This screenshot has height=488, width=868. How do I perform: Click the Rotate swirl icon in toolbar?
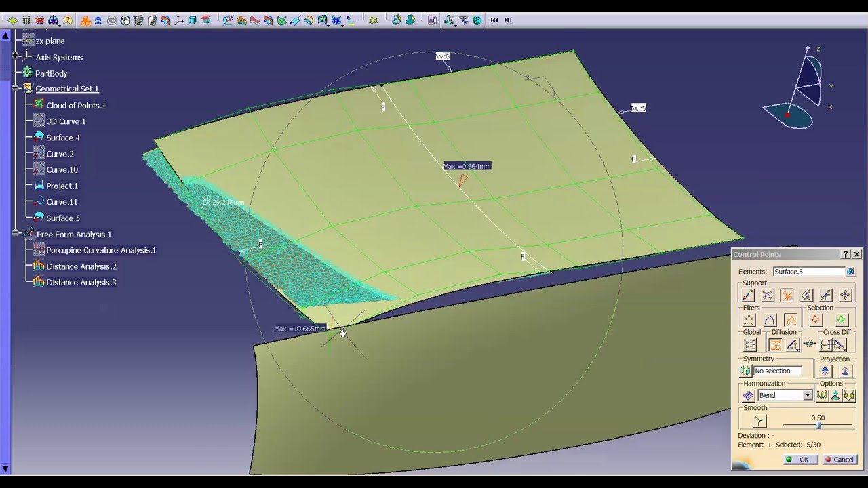click(x=111, y=20)
